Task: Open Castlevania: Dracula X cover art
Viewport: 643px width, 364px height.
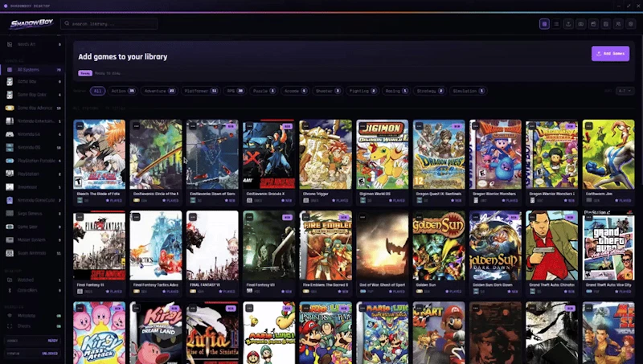Action: (268, 154)
